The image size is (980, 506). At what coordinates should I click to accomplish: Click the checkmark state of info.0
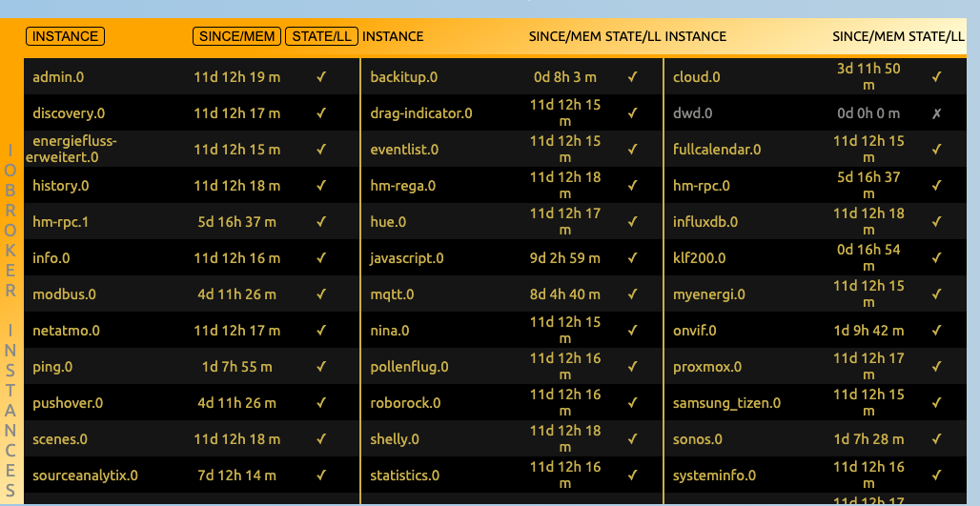coord(321,258)
